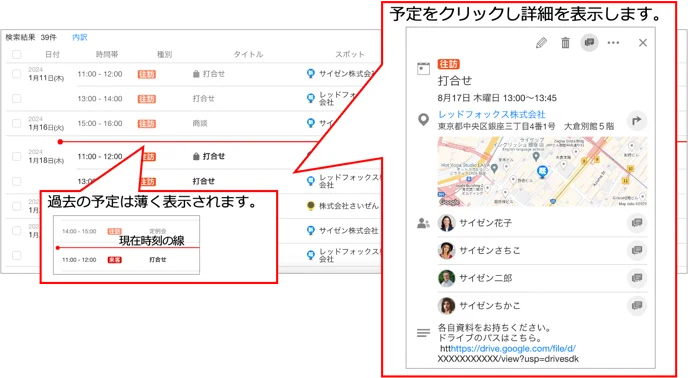
Task: Open the レッドフォックス株式会社 location link
Action: (491, 114)
